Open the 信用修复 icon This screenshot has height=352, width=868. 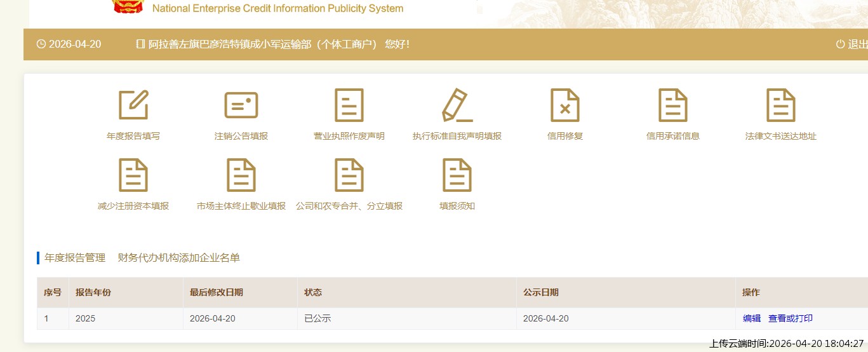pyautogui.click(x=564, y=105)
